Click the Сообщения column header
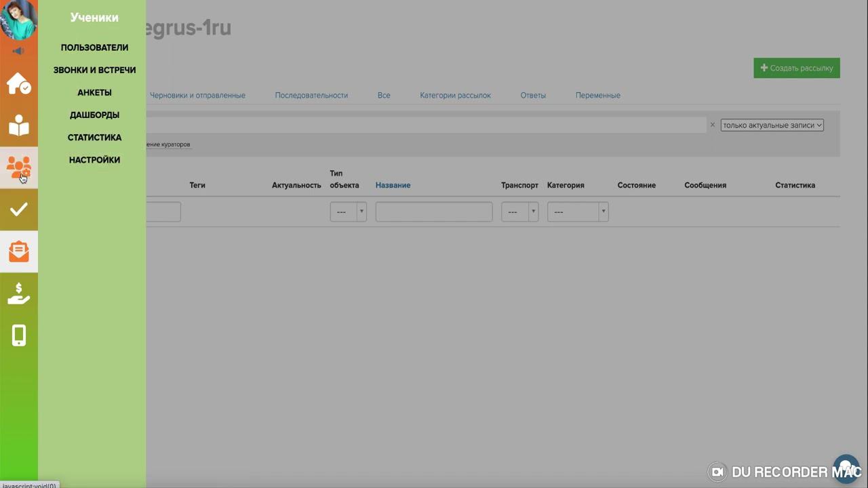Viewport: 868px width, 488px height. pos(705,185)
